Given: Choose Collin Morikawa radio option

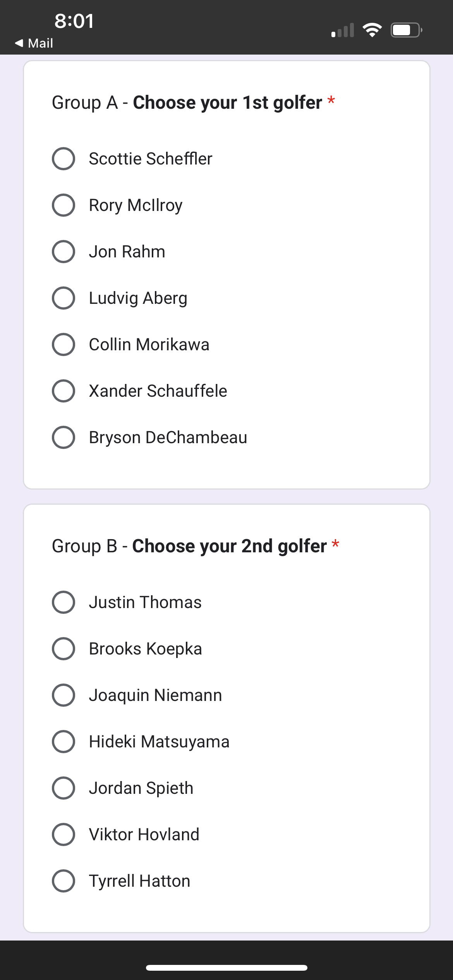Looking at the screenshot, I should (x=63, y=344).
